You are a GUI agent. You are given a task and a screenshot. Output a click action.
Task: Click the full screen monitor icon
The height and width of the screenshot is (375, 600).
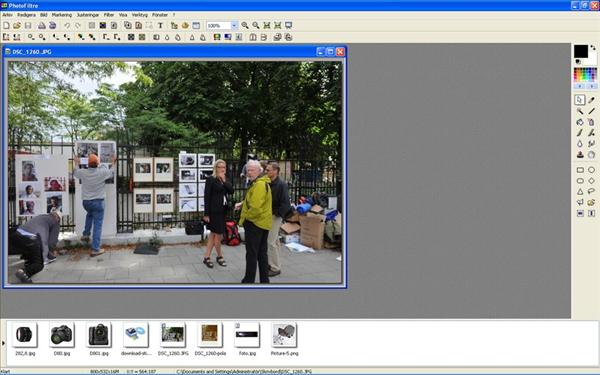[289, 26]
